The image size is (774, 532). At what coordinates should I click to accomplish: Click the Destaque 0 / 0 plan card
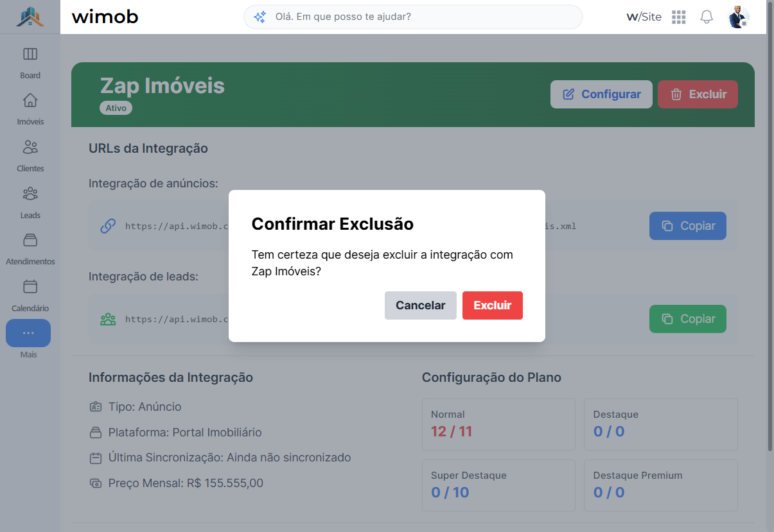pos(660,424)
